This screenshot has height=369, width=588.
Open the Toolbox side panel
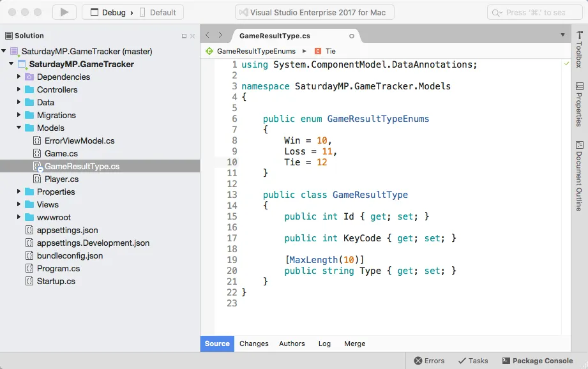click(579, 50)
